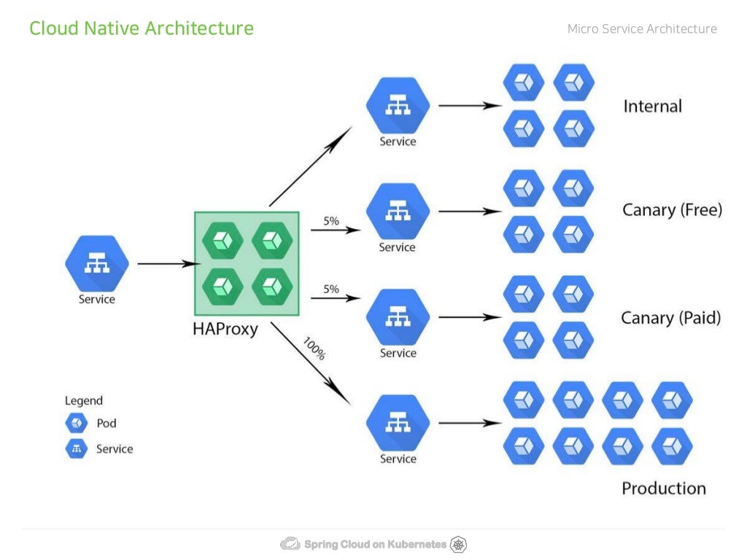Select the Internal environment Service icon

pos(398,105)
